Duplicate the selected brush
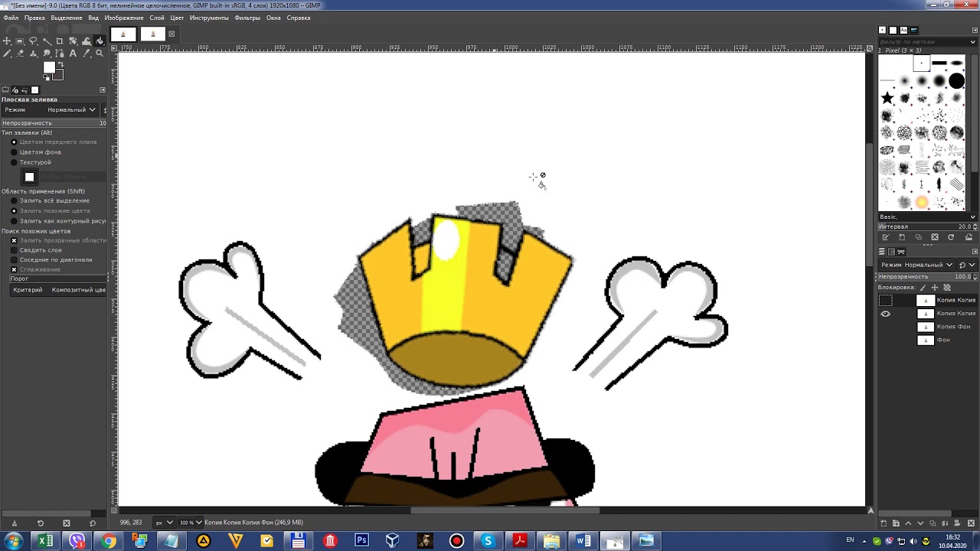This screenshot has width=980, height=551. pos(918,237)
